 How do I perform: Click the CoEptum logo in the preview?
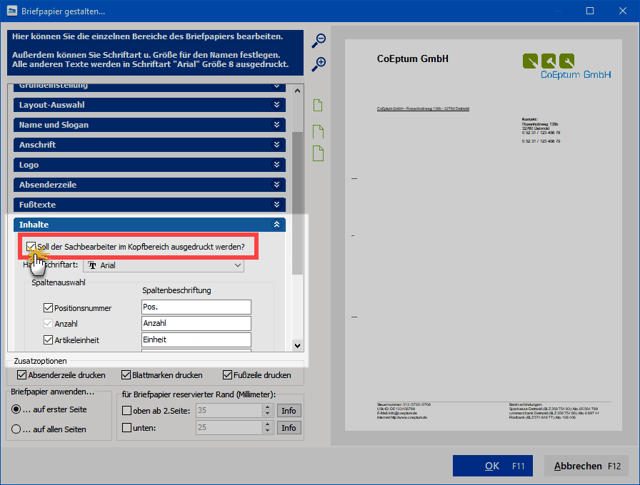tap(566, 66)
